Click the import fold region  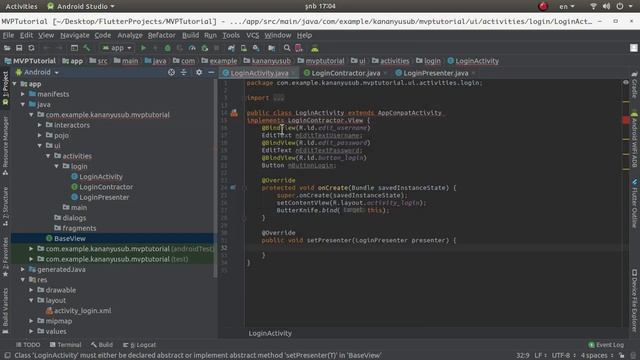pyautogui.click(x=278, y=98)
